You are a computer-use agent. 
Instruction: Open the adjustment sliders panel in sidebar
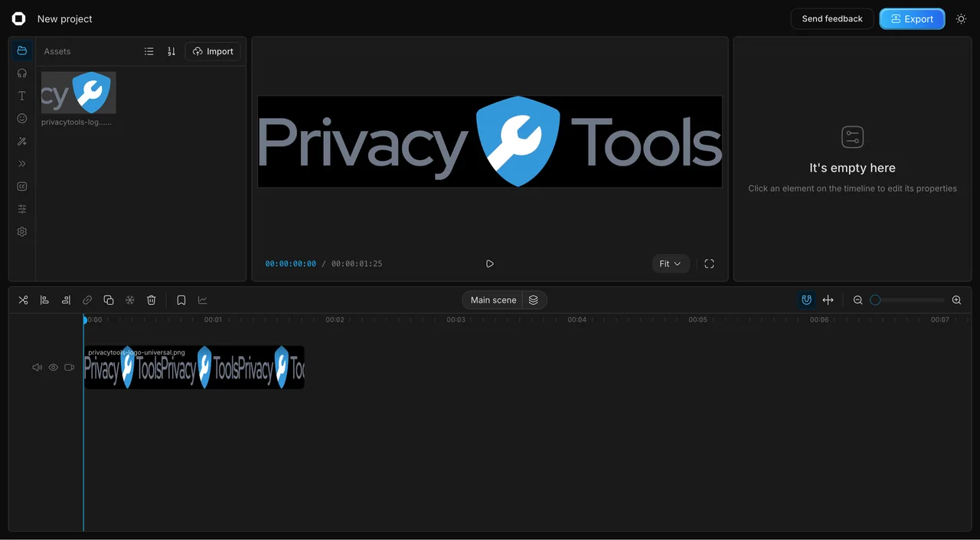[22, 209]
